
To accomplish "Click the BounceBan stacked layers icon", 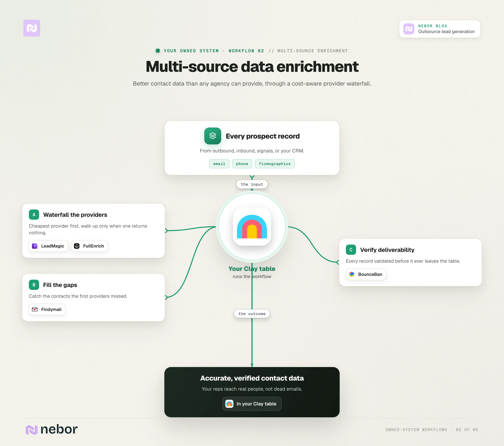I will [352, 274].
